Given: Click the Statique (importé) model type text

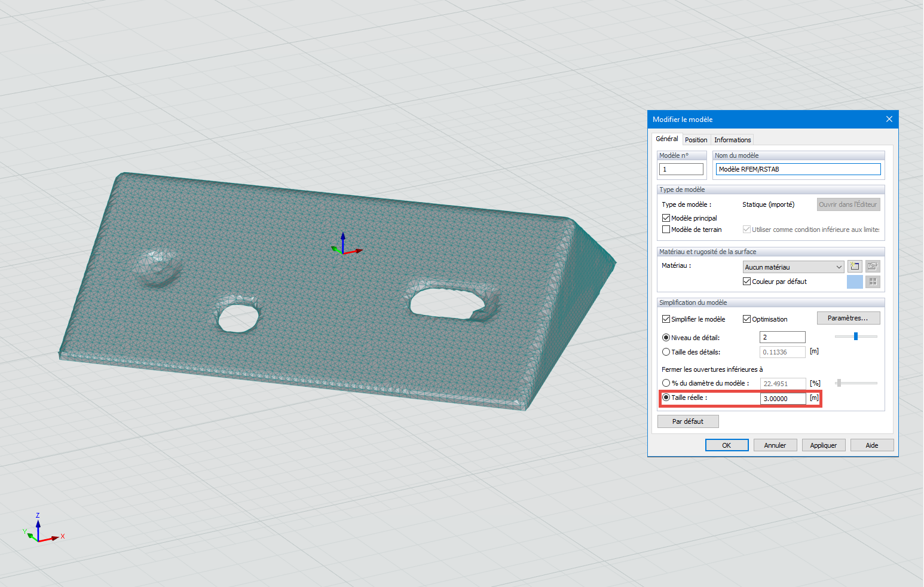Looking at the screenshot, I should pos(769,204).
